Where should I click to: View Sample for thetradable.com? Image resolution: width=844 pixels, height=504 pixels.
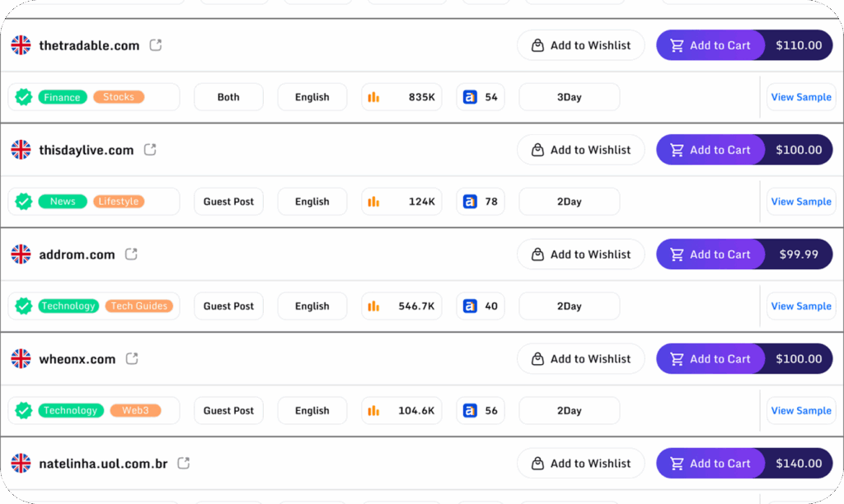tap(800, 97)
